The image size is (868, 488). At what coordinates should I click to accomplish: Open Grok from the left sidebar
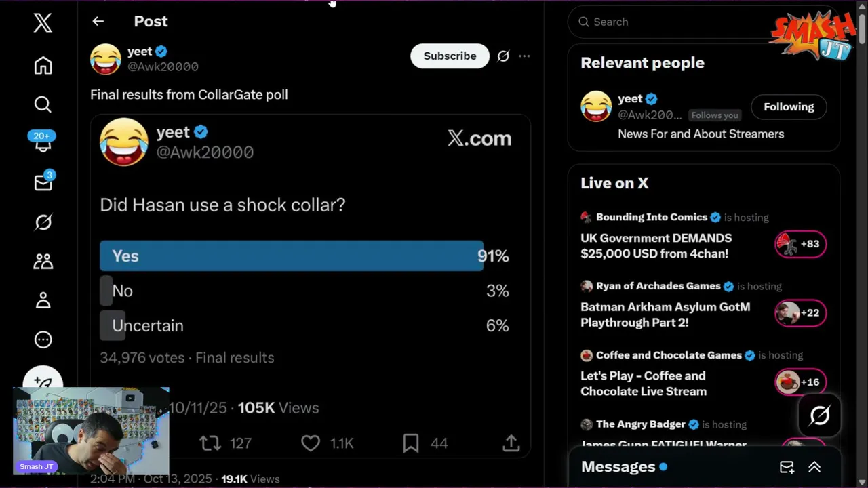coord(43,222)
